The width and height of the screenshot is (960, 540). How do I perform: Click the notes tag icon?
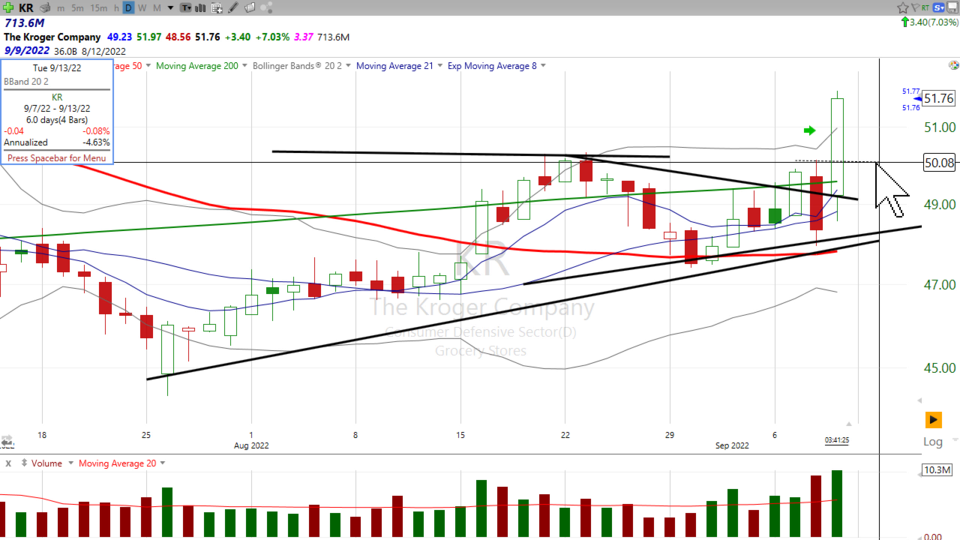(250, 8)
